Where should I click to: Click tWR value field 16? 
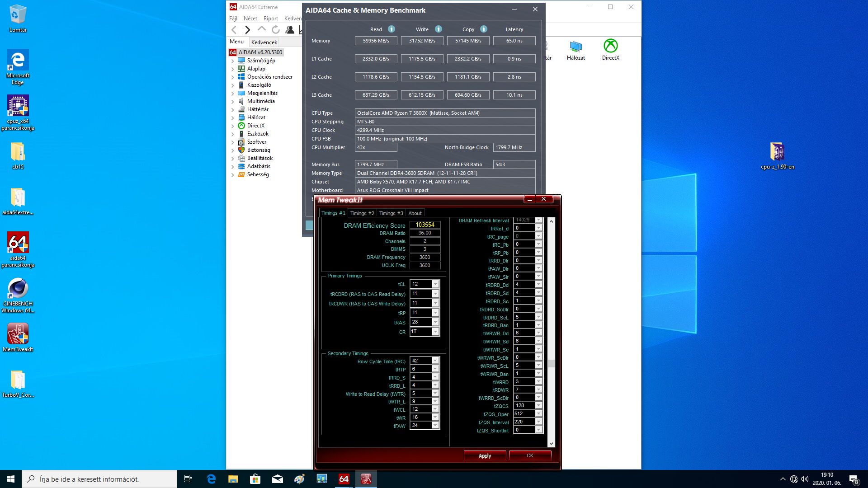421,418
